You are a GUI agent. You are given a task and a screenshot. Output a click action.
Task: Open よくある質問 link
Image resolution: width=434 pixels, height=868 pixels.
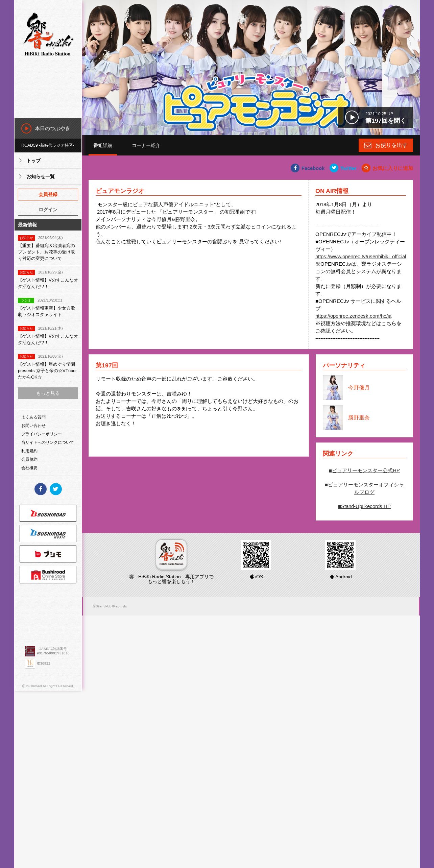33,417
